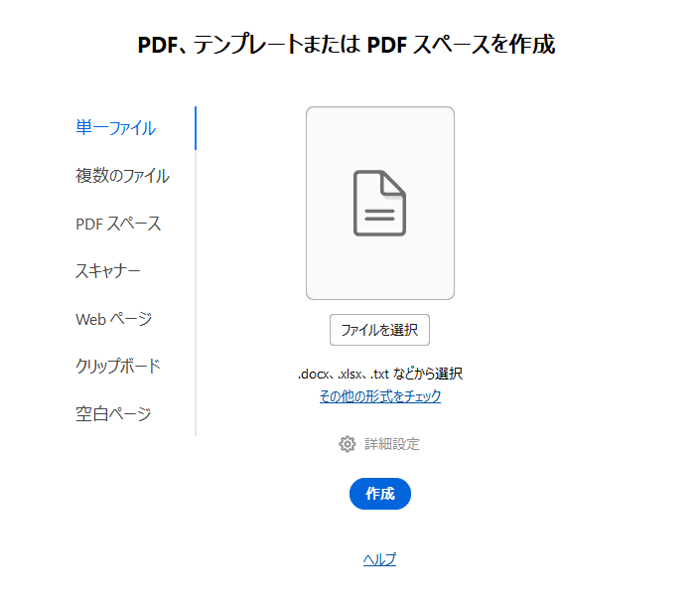This screenshot has height=610, width=700.
Task: Choose the スキャナー option in the sidebar
Action: tap(107, 271)
